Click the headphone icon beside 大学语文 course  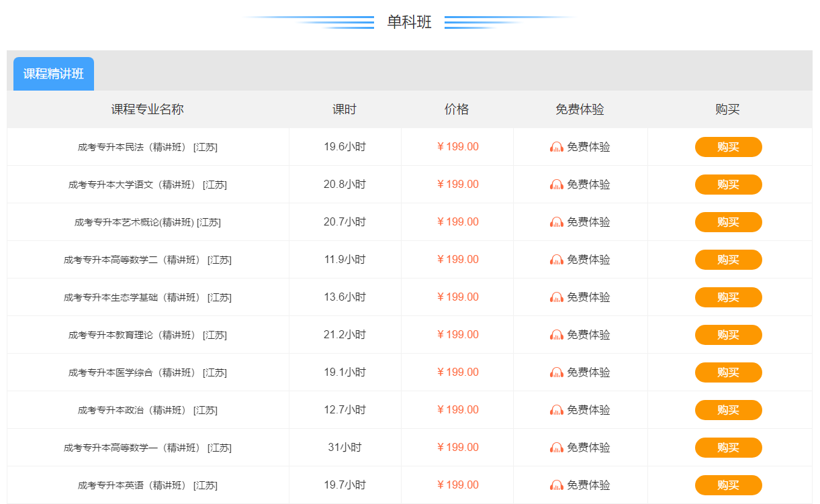click(556, 184)
